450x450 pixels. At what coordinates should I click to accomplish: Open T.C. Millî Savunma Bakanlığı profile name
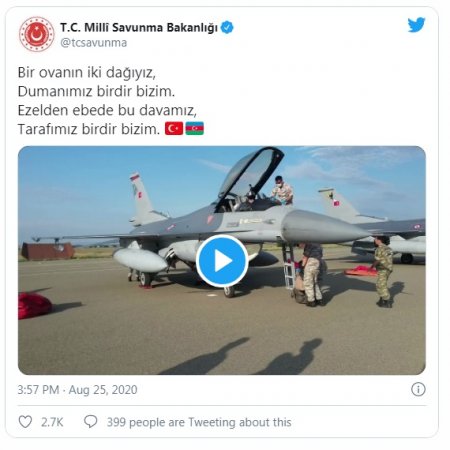[139, 27]
